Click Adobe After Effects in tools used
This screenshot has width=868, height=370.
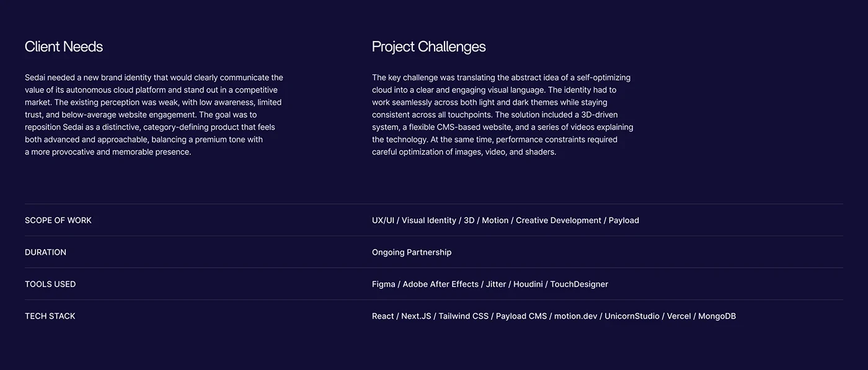click(441, 284)
